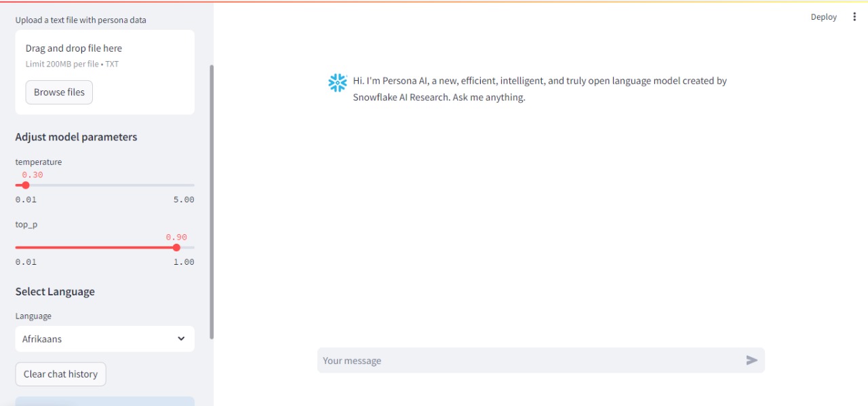Click the drag and drop file area
The height and width of the screenshot is (406, 868).
pyautogui.click(x=105, y=72)
